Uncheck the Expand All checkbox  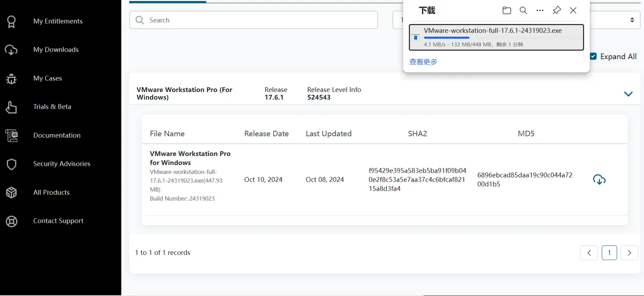593,56
